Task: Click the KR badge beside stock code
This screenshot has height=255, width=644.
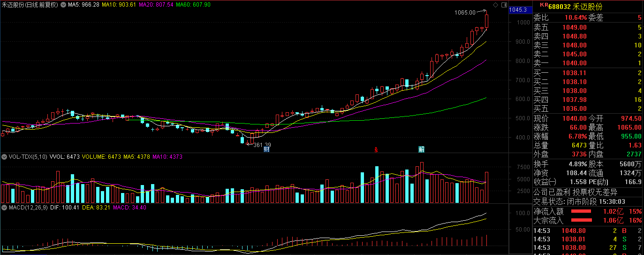Action: coord(544,5)
